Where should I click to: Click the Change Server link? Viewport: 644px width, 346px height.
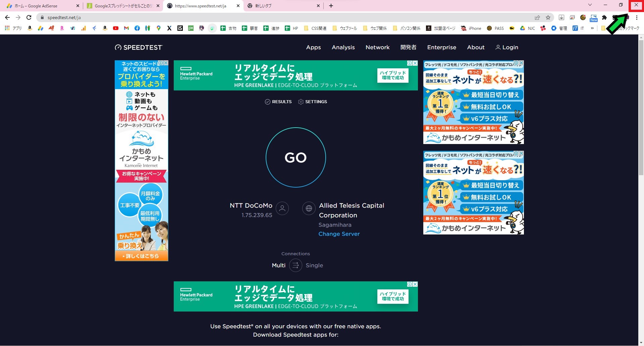click(339, 234)
